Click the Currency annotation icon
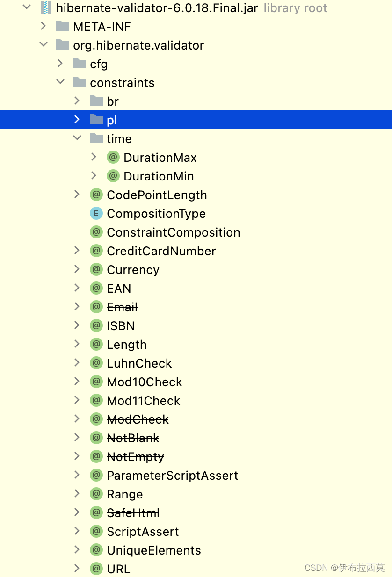The image size is (392, 577). (x=96, y=269)
